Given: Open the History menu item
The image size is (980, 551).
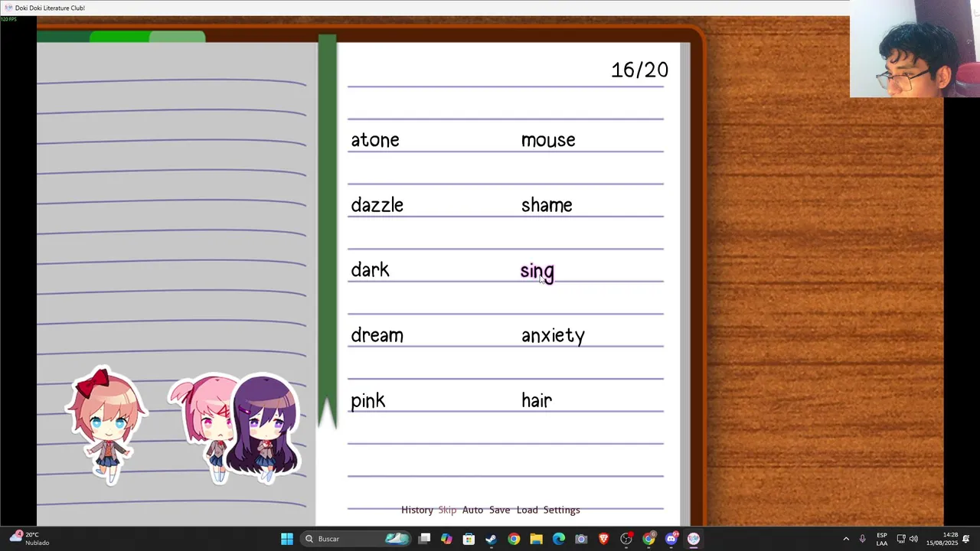Looking at the screenshot, I should point(417,510).
